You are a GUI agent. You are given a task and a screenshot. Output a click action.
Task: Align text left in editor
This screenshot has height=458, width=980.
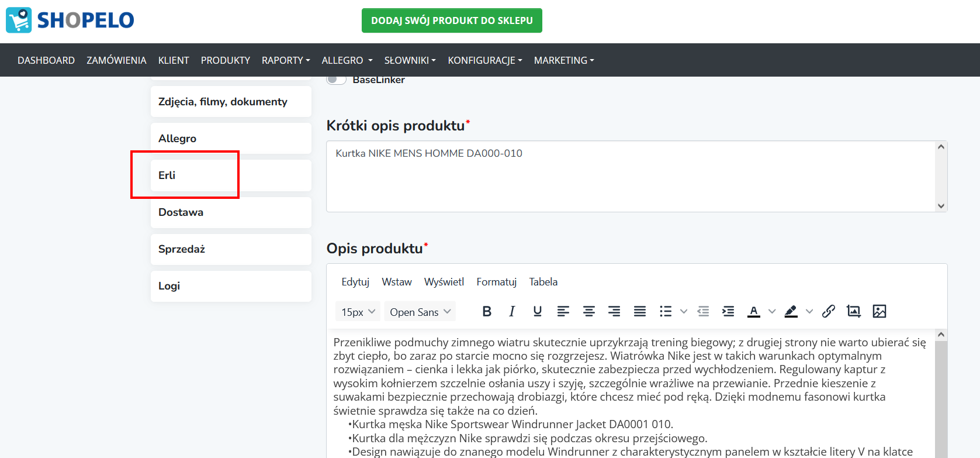click(563, 311)
